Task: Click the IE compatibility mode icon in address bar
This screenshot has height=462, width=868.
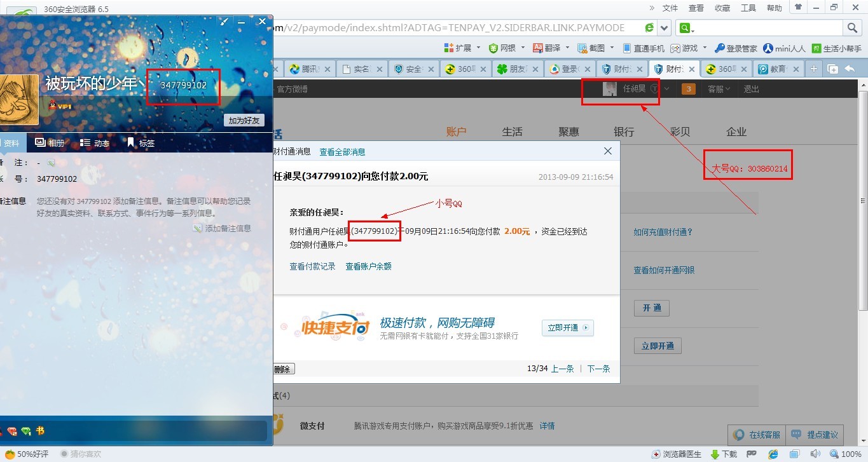Action: [x=649, y=28]
